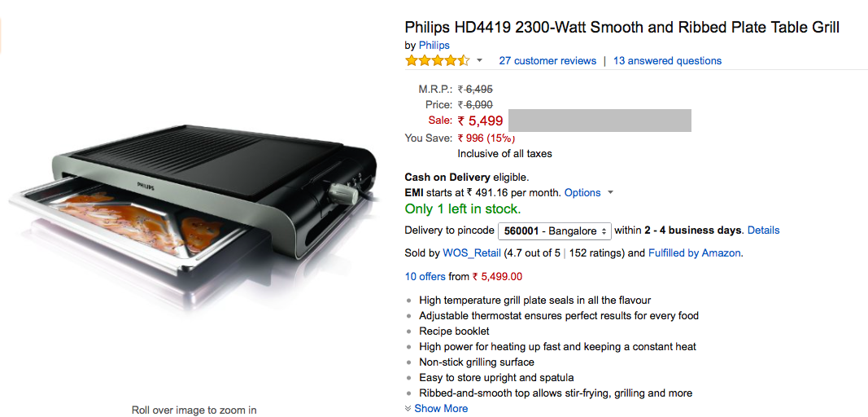Expand Show More product features

click(x=440, y=409)
